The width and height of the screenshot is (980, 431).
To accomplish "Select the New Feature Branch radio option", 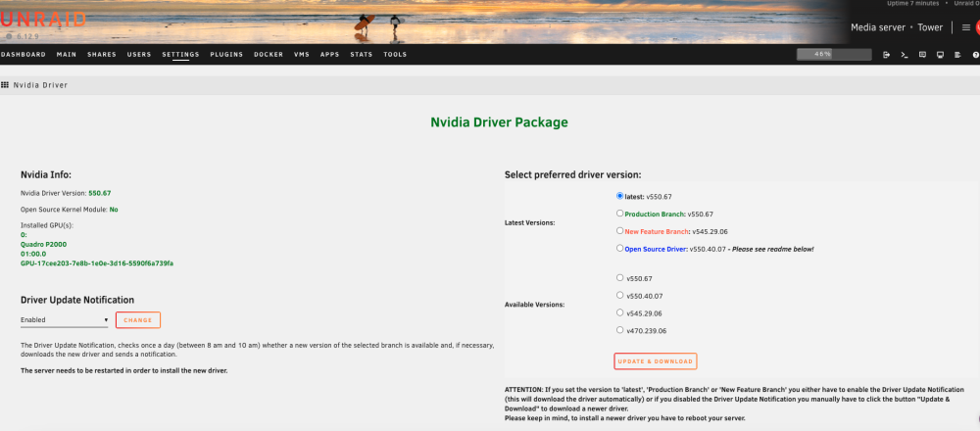I will pos(620,230).
